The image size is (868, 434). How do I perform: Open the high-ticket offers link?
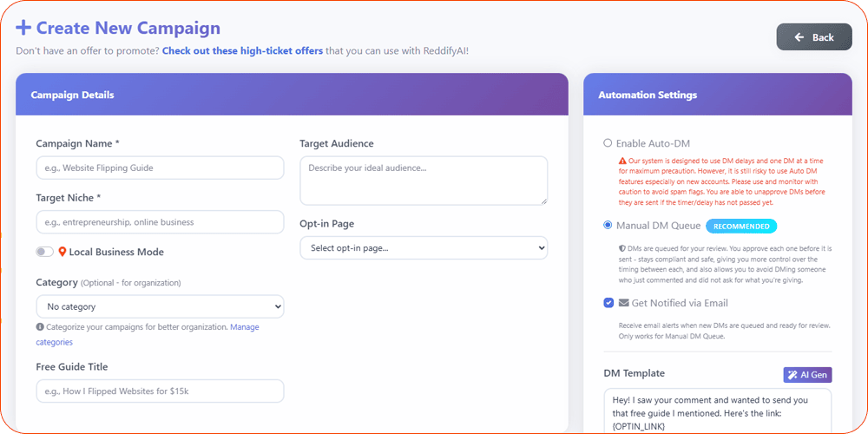tap(242, 51)
